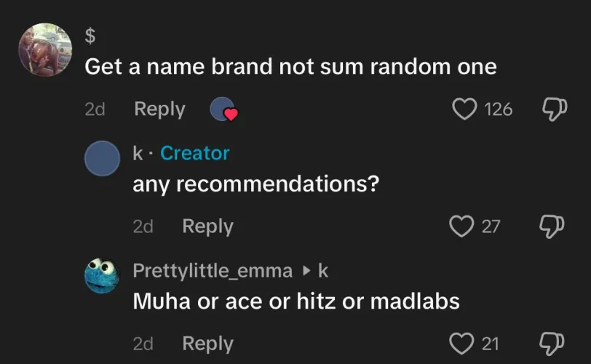
Task: Like the "Get a name brand" comment
Action: (464, 110)
